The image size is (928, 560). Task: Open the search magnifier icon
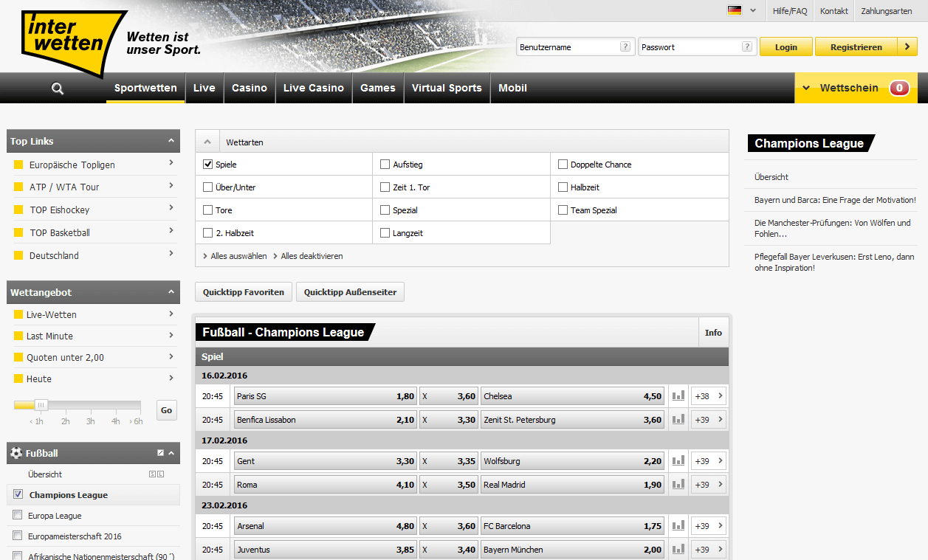[58, 89]
